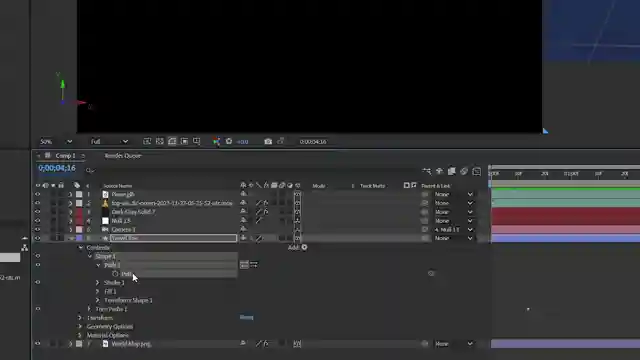Hide the Null layer eye toggle
This screenshot has width=640, height=360.
(38, 221)
